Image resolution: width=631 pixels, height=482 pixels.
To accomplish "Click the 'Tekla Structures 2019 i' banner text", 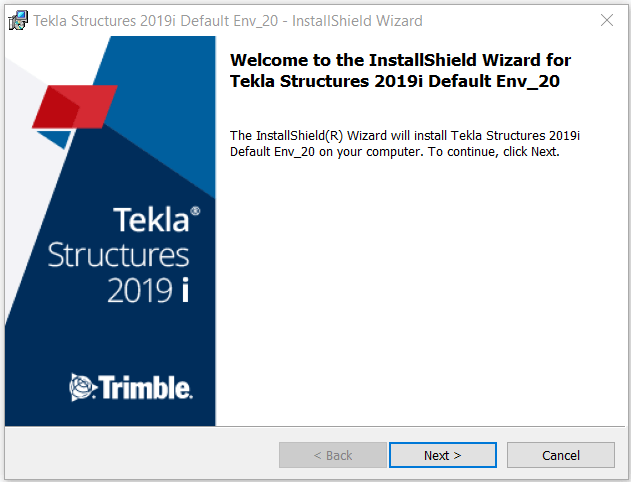I will [124, 255].
